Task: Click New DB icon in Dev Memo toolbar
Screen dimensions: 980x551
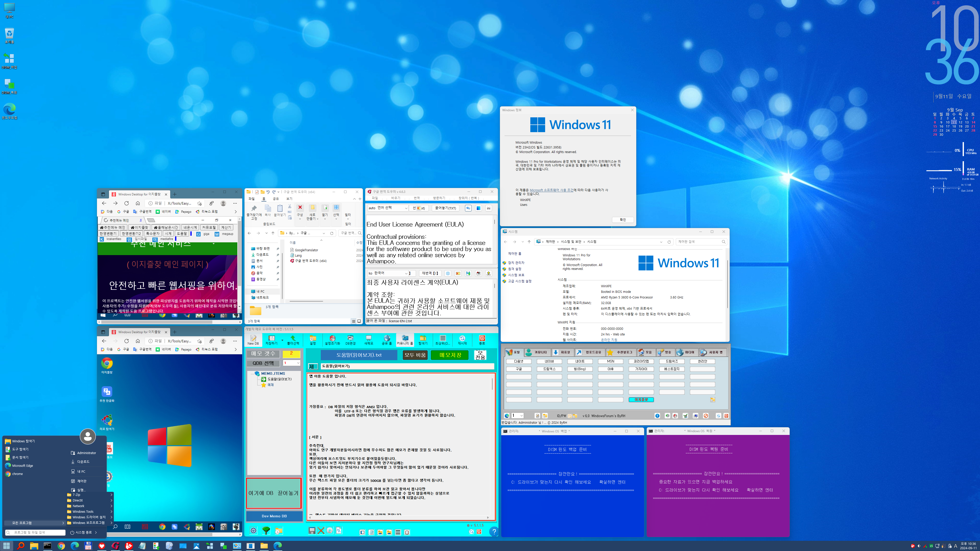Action: (x=253, y=340)
